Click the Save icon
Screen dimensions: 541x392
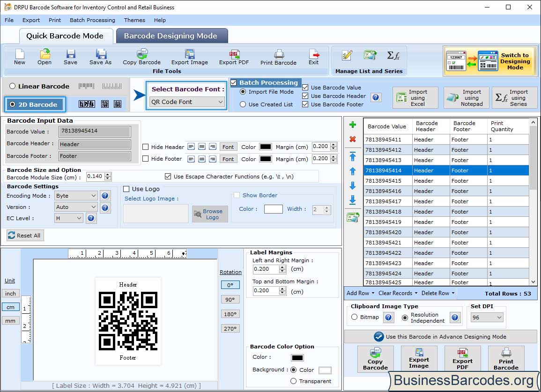pyautogui.click(x=70, y=57)
